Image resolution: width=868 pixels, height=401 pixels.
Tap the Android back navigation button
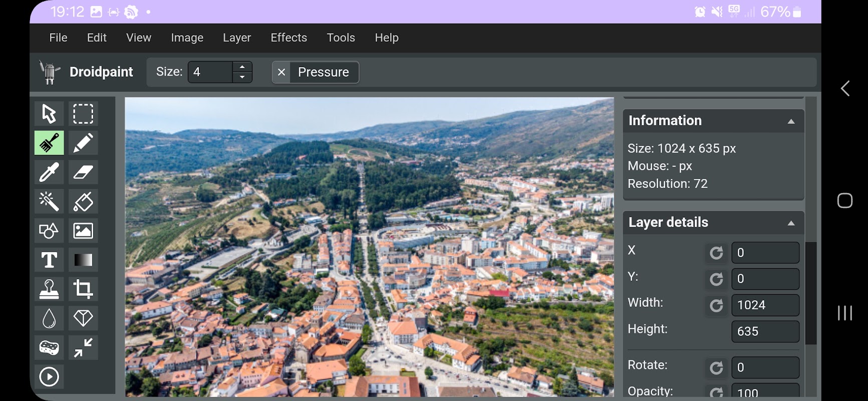(x=845, y=89)
